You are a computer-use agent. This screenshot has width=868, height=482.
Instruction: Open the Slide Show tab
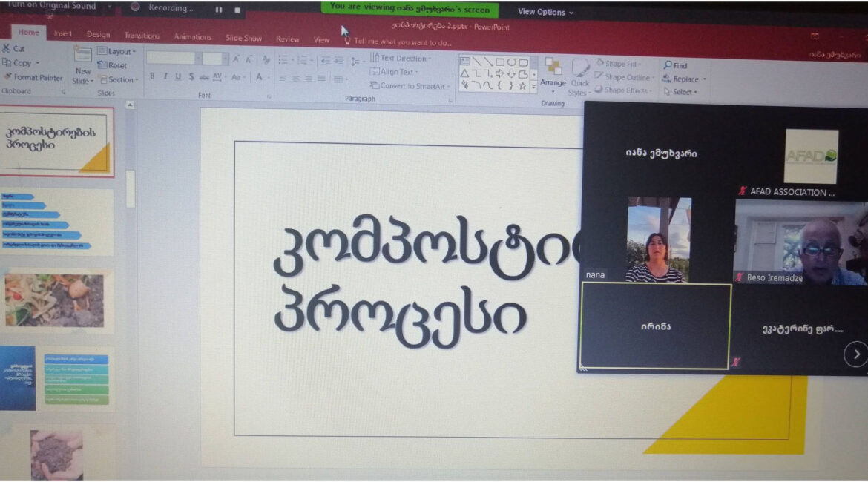pyautogui.click(x=243, y=38)
